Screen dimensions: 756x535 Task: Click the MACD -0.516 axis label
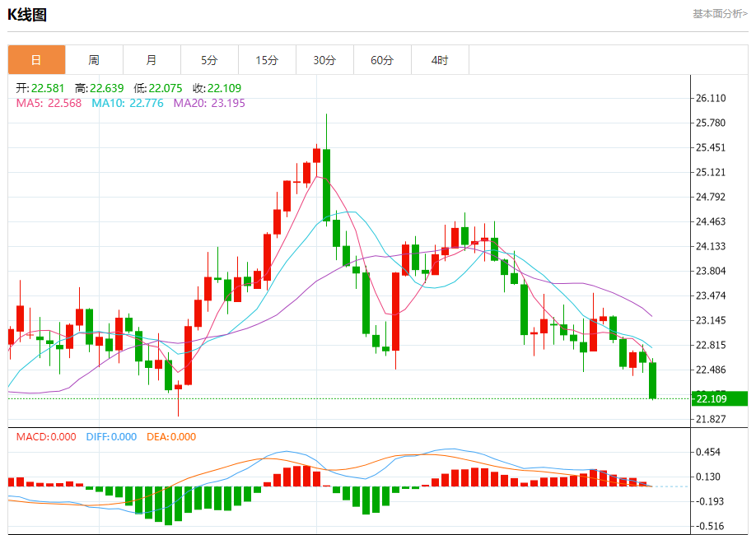[709, 526]
